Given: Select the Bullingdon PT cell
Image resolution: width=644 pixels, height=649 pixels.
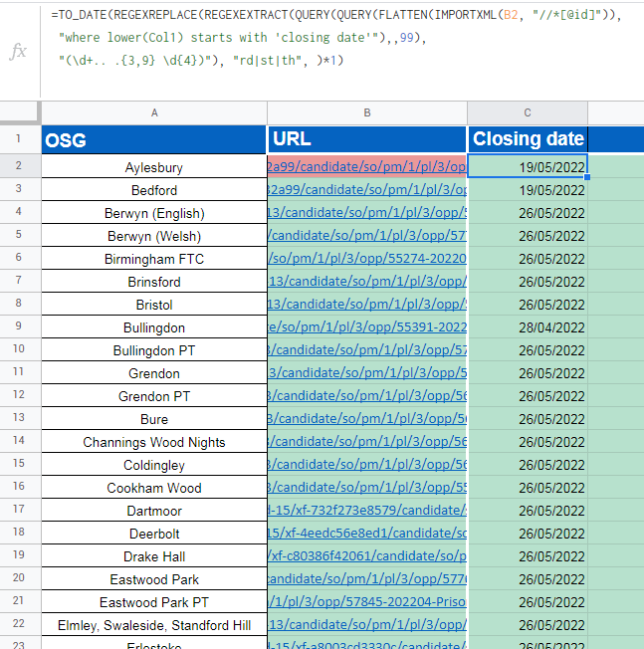Looking at the screenshot, I should coord(154,350).
